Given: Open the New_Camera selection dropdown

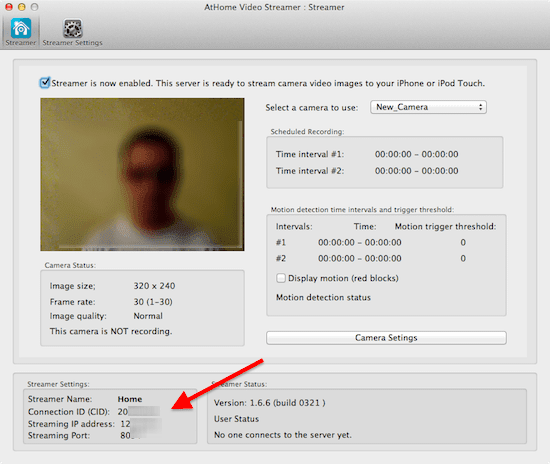Looking at the screenshot, I should click(428, 107).
